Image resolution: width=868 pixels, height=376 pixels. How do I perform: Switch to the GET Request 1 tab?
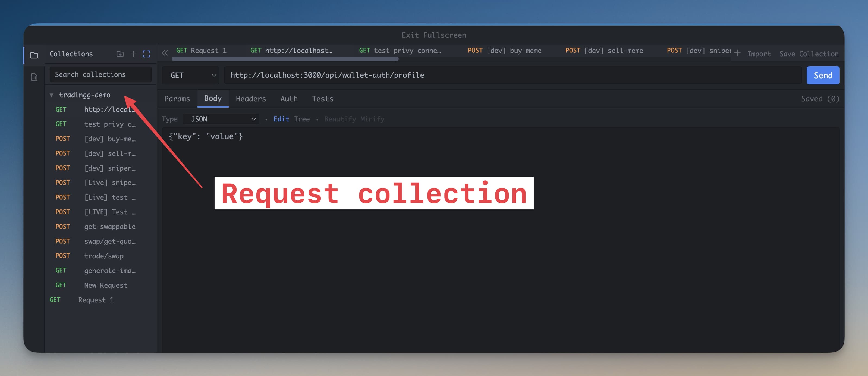(x=202, y=51)
